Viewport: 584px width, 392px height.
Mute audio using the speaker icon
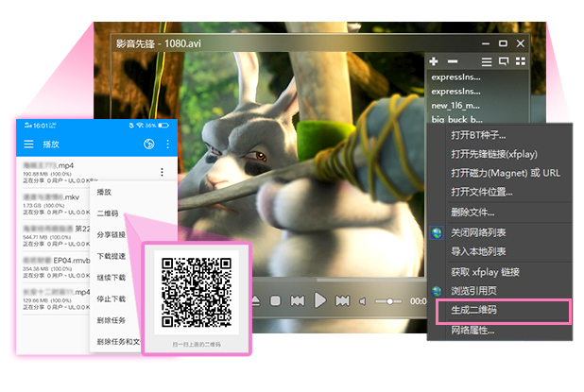point(363,301)
